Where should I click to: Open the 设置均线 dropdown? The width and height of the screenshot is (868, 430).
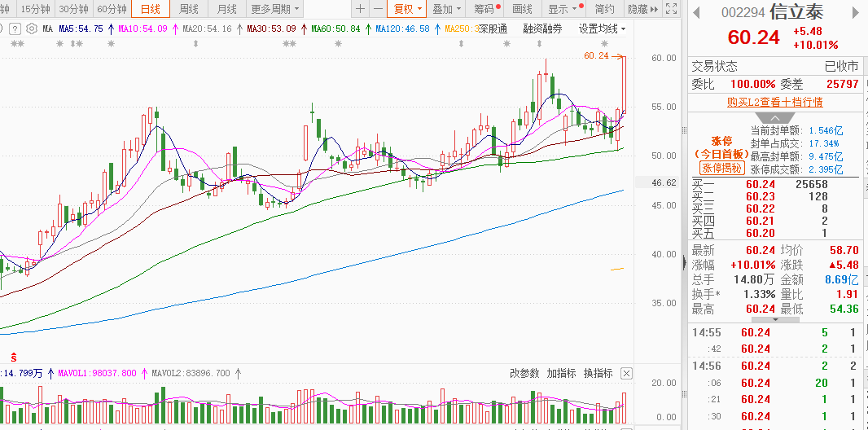pyautogui.click(x=602, y=29)
